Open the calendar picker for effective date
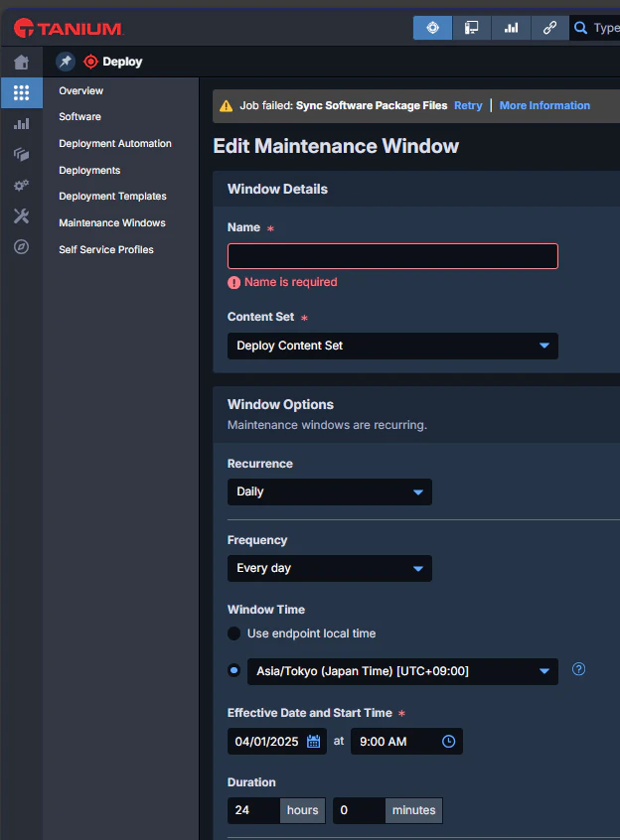 [314, 742]
